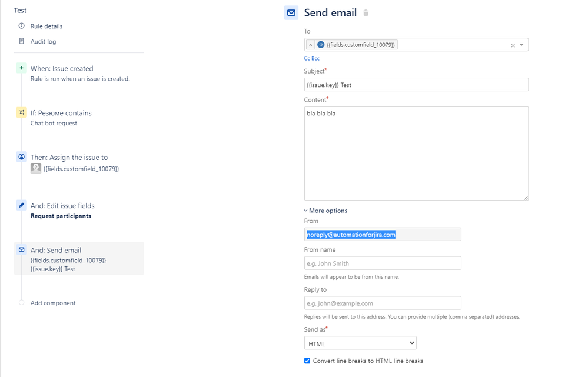The width and height of the screenshot is (588, 377).
Task: Click the {{issue.key}} Test summary in rule list
Action: coord(52,269)
